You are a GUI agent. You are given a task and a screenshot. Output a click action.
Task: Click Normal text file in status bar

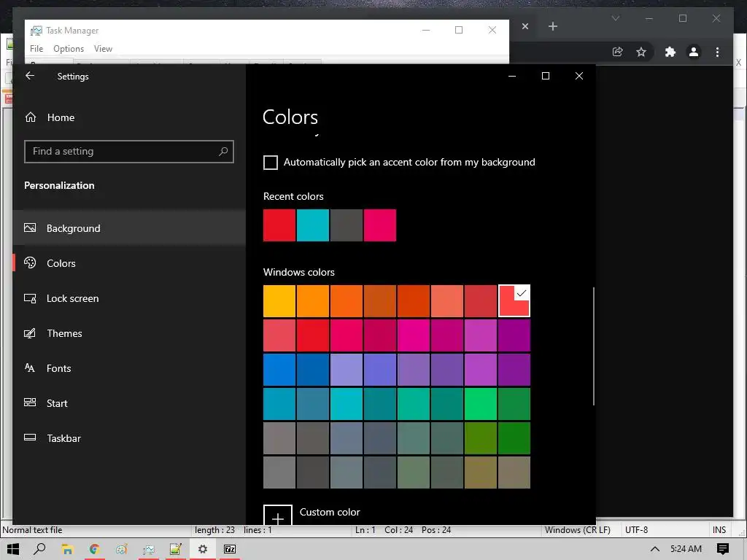(x=32, y=530)
